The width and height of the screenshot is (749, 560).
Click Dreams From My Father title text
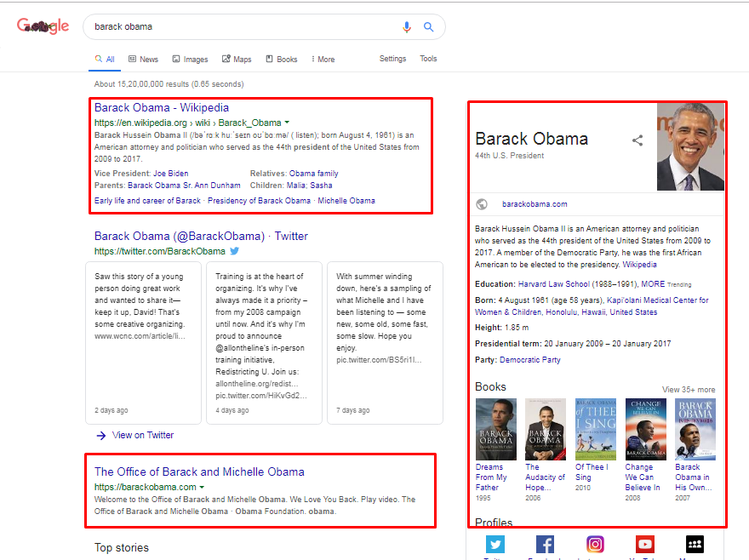click(x=491, y=477)
